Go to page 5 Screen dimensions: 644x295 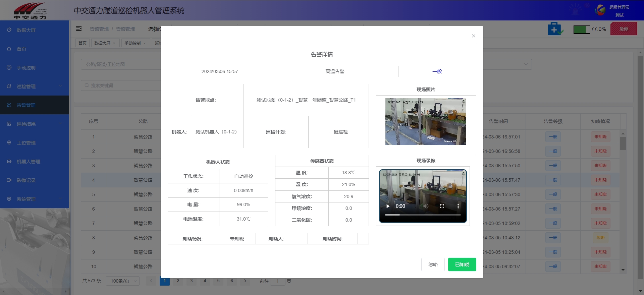[218, 281]
